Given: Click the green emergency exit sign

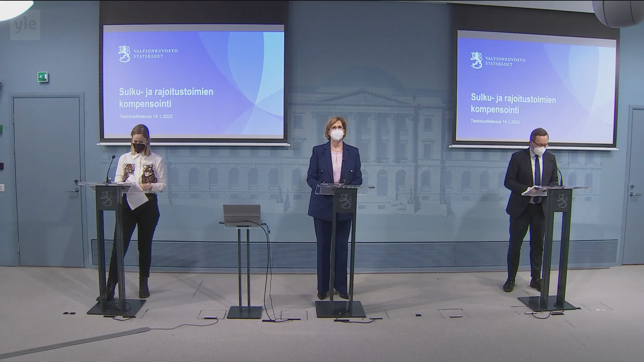Looking at the screenshot, I should coord(43,77).
